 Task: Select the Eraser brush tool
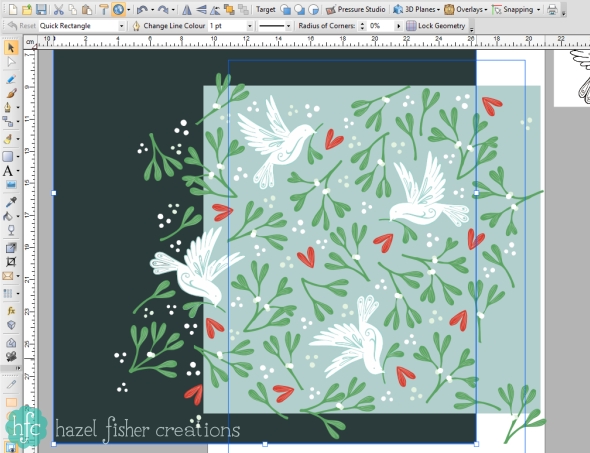click(8, 139)
